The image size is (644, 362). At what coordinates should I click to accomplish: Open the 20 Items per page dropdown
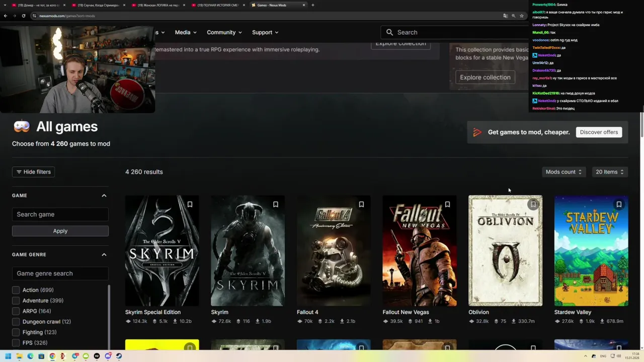[609, 172]
